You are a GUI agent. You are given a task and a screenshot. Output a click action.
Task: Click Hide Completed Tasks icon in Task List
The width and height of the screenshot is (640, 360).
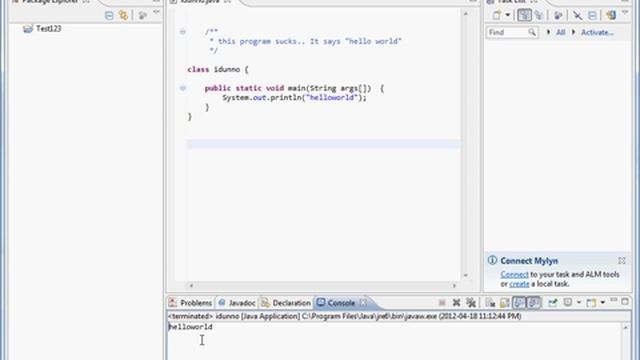point(577,16)
